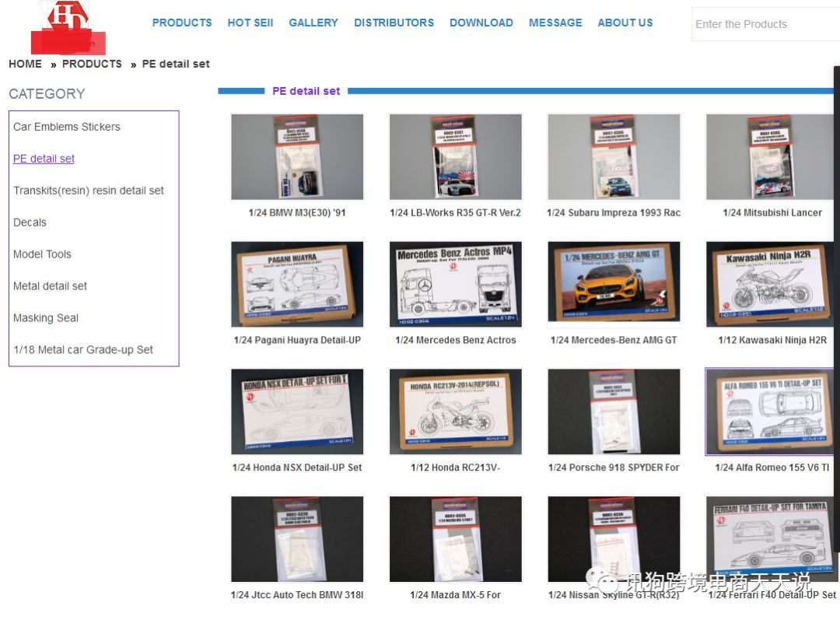
Task: Click the 1/12 Kawasaki Ninja H2R title
Action: coord(772,340)
